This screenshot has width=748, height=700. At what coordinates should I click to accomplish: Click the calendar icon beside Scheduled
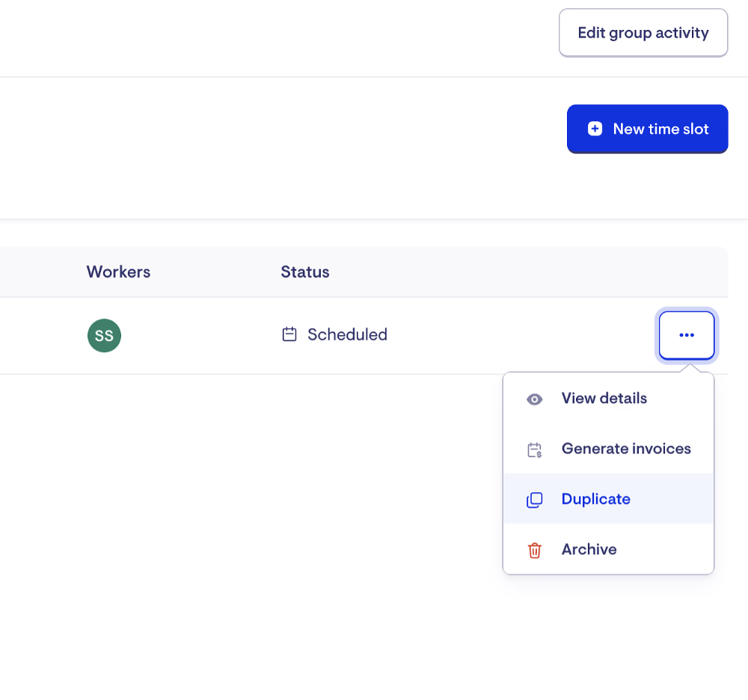[x=289, y=334]
